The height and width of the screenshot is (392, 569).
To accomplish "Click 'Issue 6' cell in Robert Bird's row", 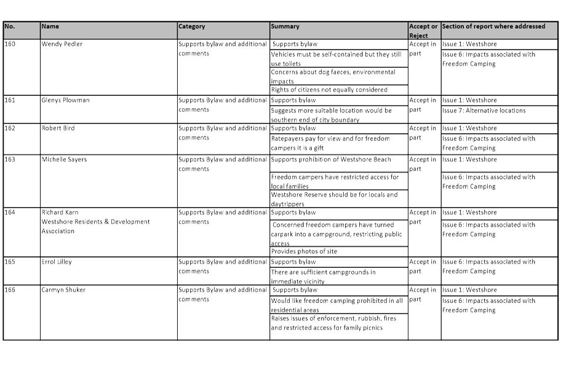I will [499, 144].
